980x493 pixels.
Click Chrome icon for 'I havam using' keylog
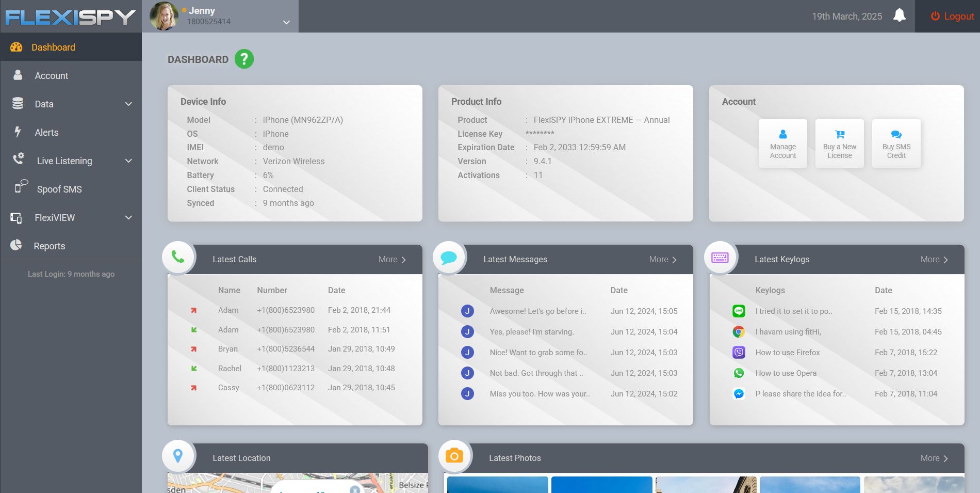click(x=739, y=331)
